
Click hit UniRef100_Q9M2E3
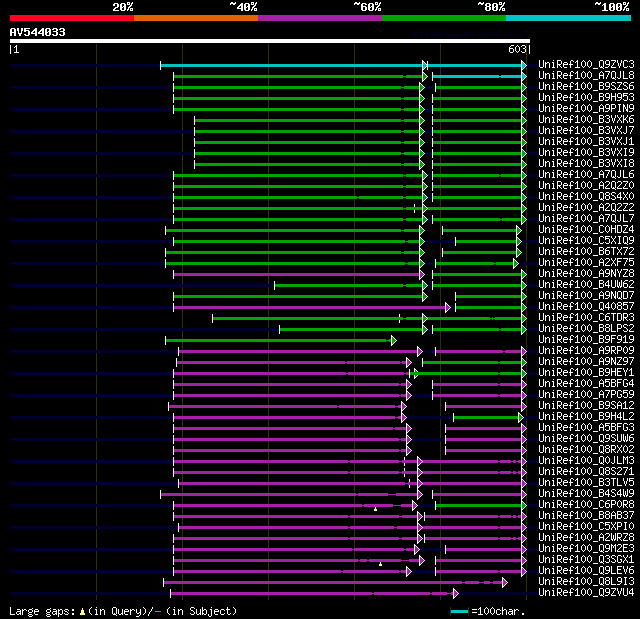click(x=586, y=549)
